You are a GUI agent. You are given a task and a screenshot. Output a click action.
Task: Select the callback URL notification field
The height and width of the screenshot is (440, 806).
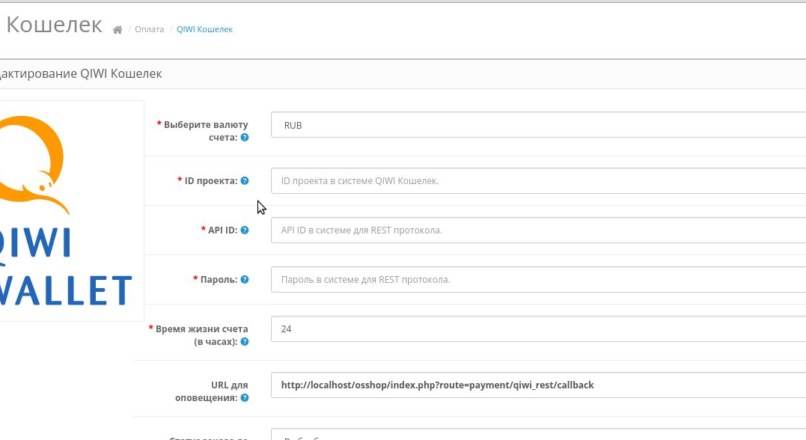(x=538, y=385)
